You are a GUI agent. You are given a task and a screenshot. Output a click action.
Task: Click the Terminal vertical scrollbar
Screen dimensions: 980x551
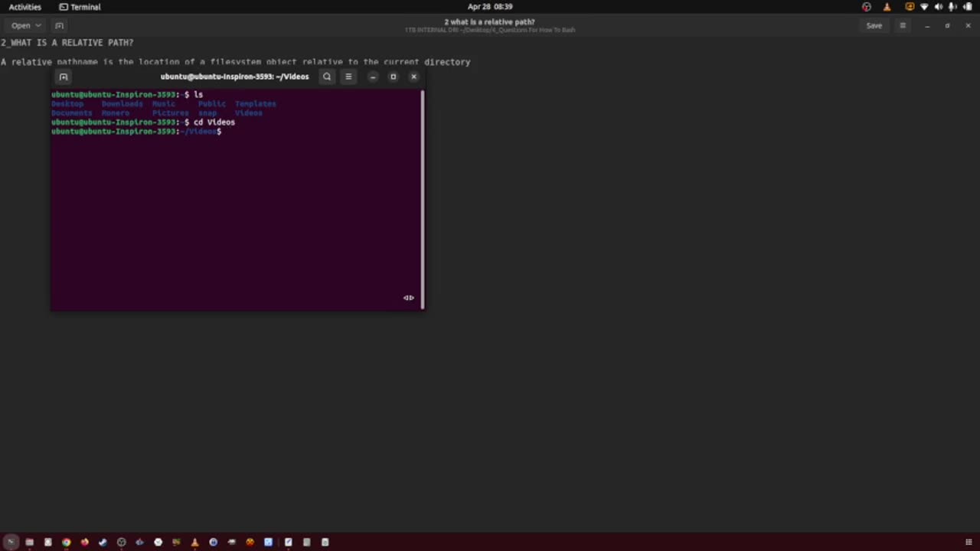click(x=422, y=199)
